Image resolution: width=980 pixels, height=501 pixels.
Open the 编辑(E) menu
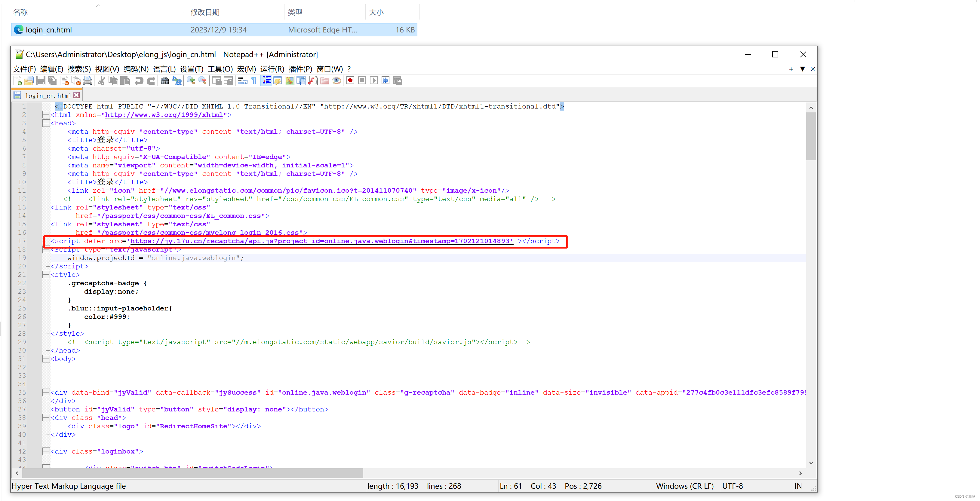point(52,69)
